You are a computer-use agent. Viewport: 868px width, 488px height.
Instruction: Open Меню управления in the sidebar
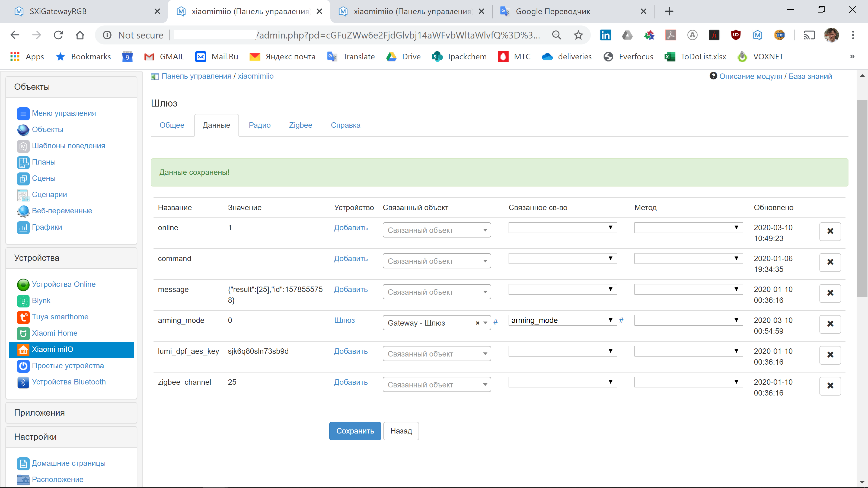pyautogui.click(x=64, y=113)
